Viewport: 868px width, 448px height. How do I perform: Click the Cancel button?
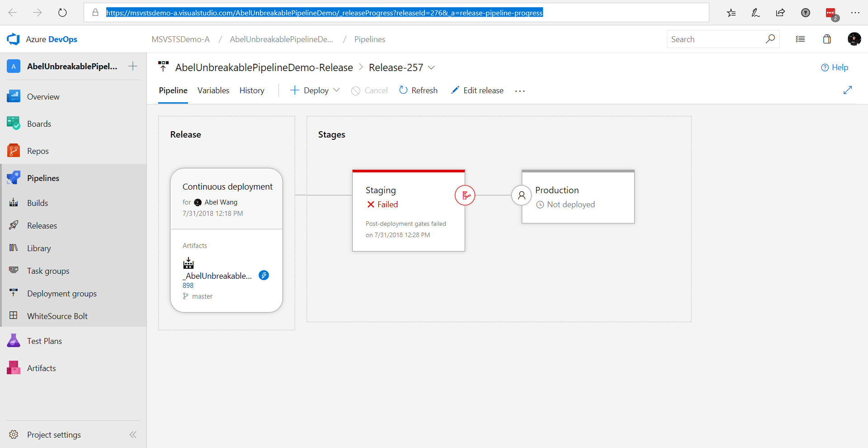click(x=369, y=91)
